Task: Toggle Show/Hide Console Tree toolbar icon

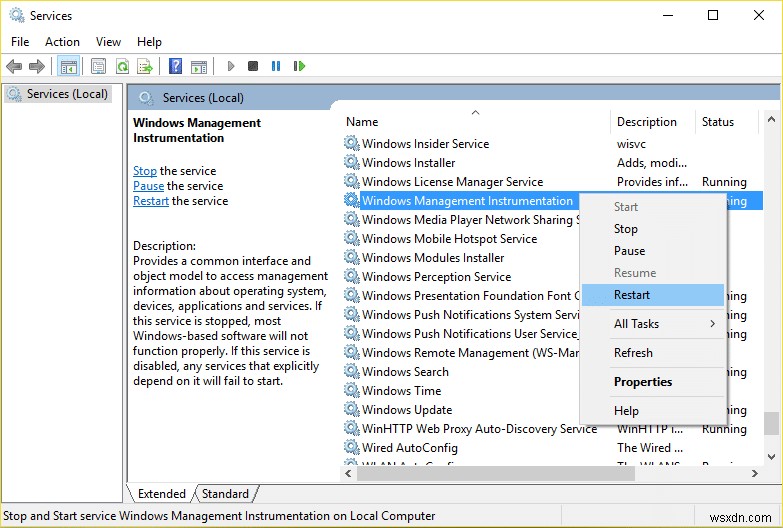Action: pos(69,66)
